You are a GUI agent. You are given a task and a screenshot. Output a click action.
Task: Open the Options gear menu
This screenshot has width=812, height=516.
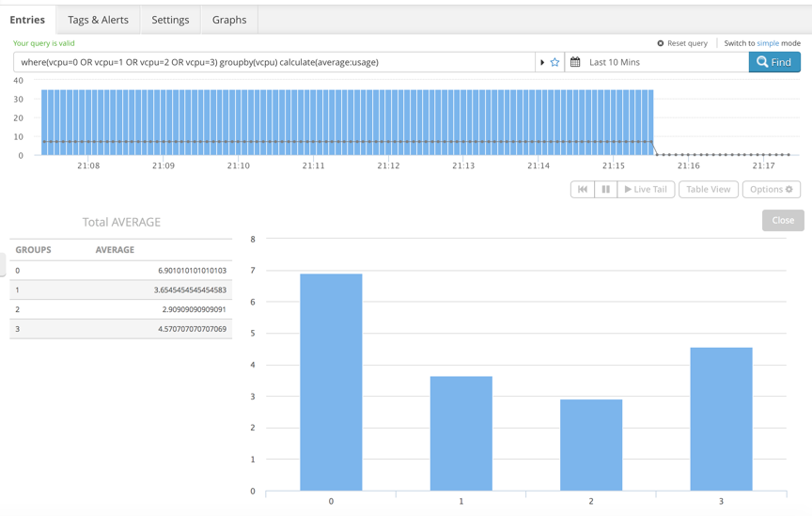(x=771, y=189)
